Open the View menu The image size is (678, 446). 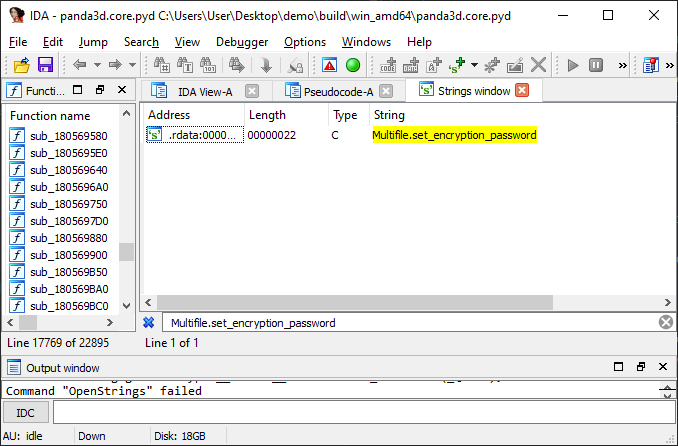pos(187,42)
